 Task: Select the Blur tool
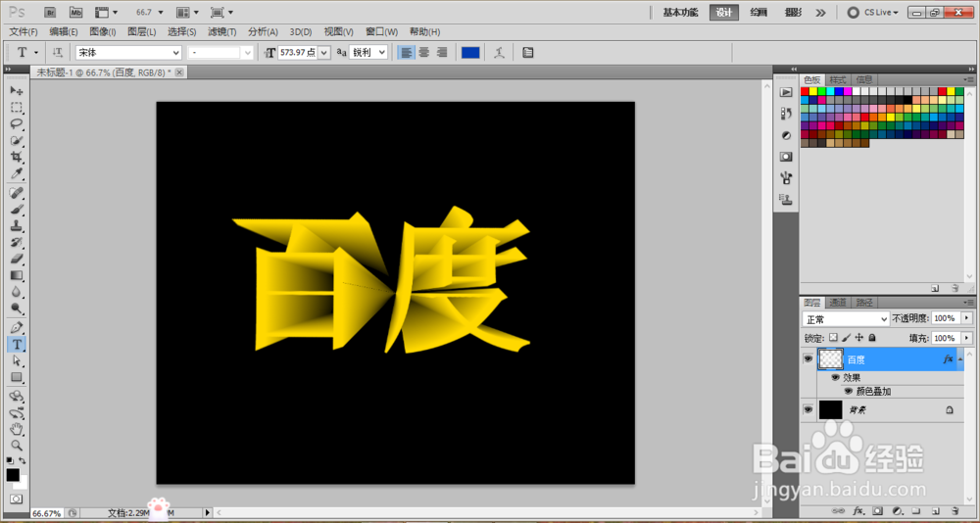point(17,291)
